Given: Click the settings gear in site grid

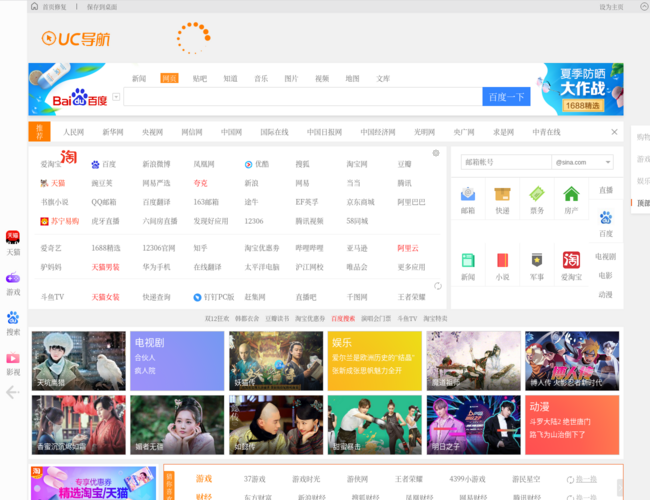Looking at the screenshot, I should click(436, 153).
